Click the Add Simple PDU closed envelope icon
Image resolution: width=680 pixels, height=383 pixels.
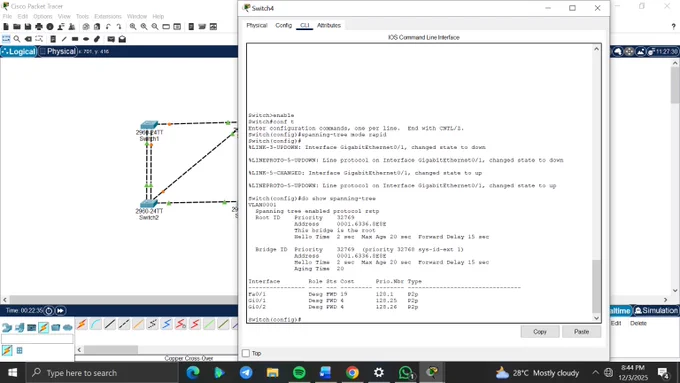point(111,39)
